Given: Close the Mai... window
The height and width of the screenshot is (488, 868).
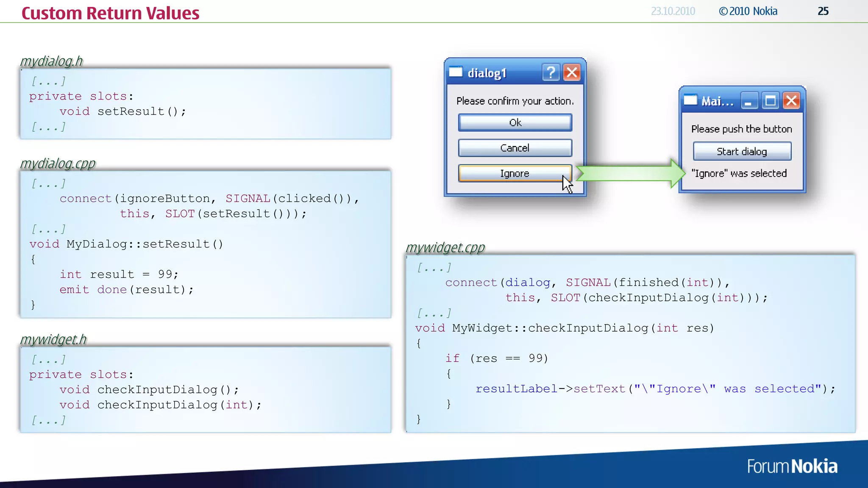Looking at the screenshot, I should click(791, 101).
